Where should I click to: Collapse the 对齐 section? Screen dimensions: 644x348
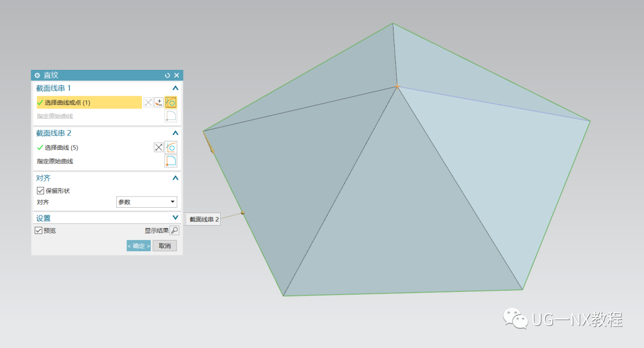coord(175,178)
